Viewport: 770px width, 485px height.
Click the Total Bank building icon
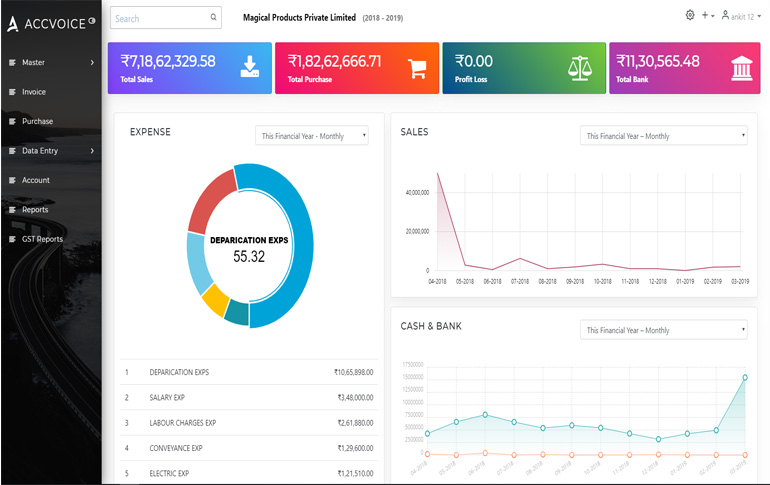743,68
